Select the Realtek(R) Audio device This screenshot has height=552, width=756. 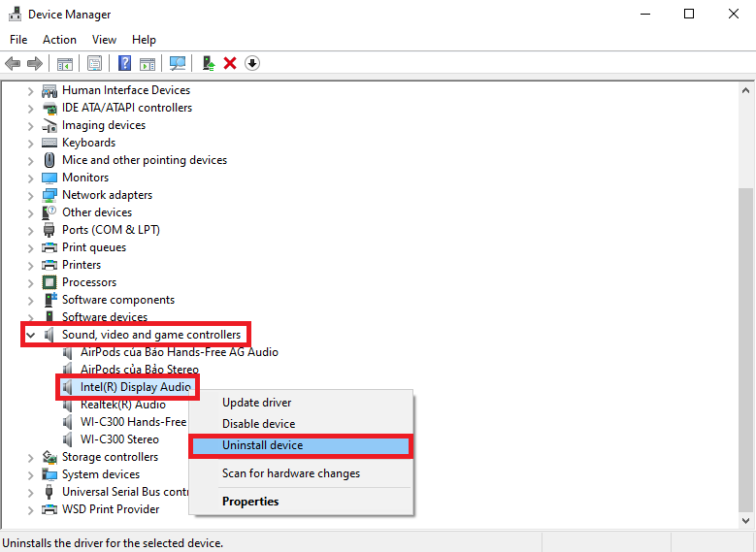pyautogui.click(x=123, y=405)
